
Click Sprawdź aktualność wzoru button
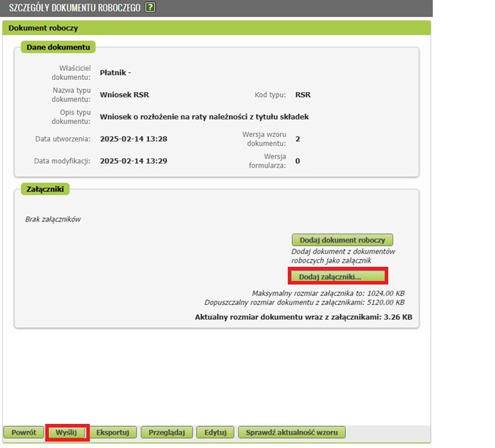[291, 432]
